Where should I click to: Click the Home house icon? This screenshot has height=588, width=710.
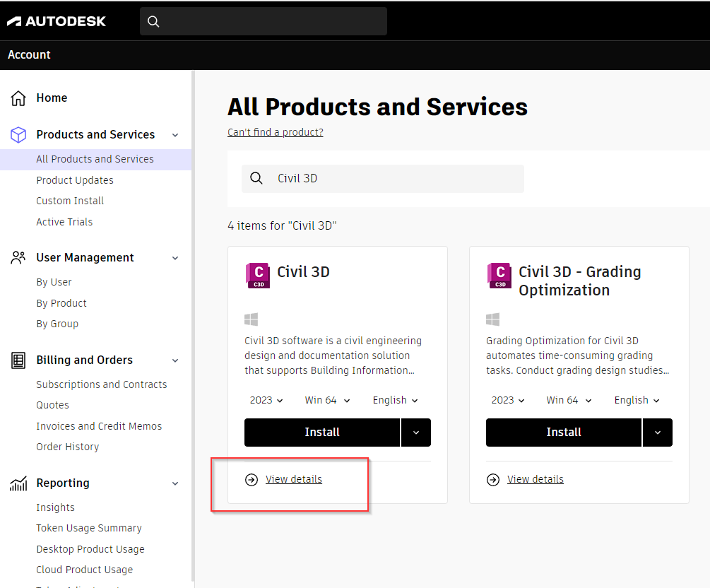[18, 98]
